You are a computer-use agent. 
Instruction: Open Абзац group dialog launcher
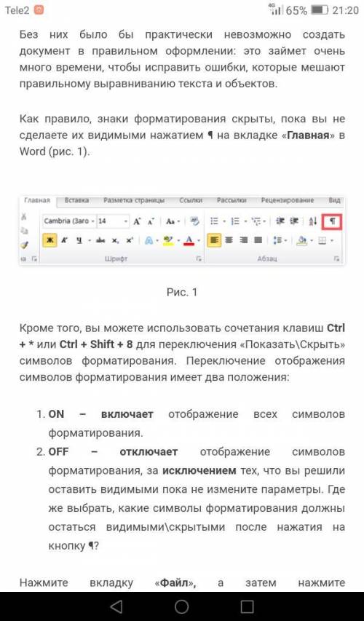pos(336,258)
